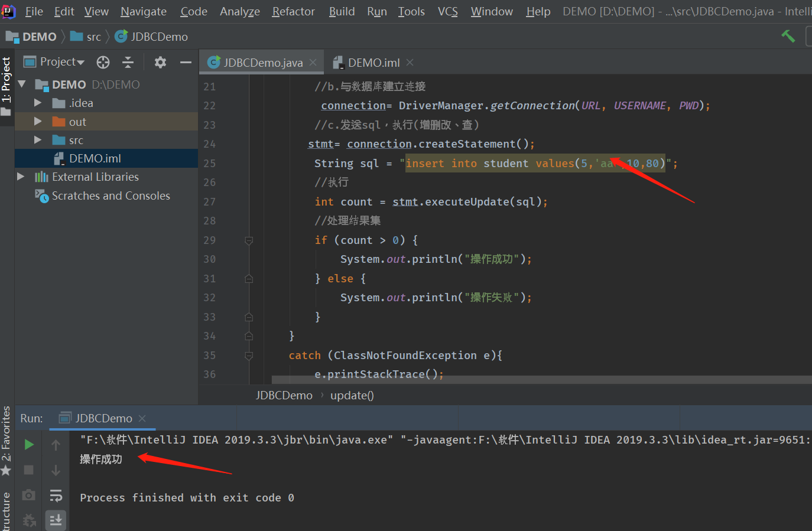Click the IntelliJ IDEA logo icon
812x531 pixels.
[x=9, y=11]
